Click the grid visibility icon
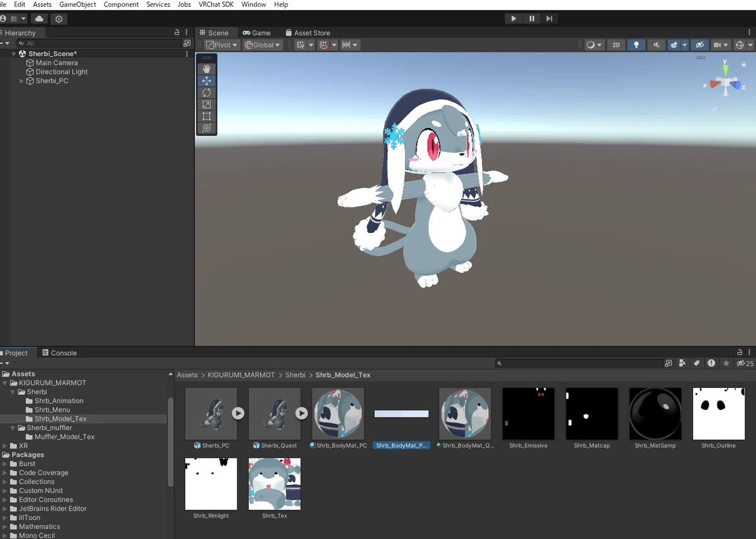Viewport: 756px width, 539px height. [x=301, y=45]
